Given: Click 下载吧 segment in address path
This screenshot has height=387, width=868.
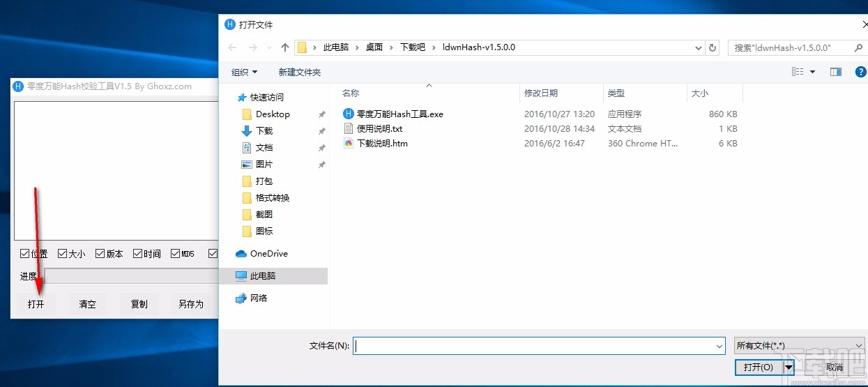Looking at the screenshot, I should point(413,47).
